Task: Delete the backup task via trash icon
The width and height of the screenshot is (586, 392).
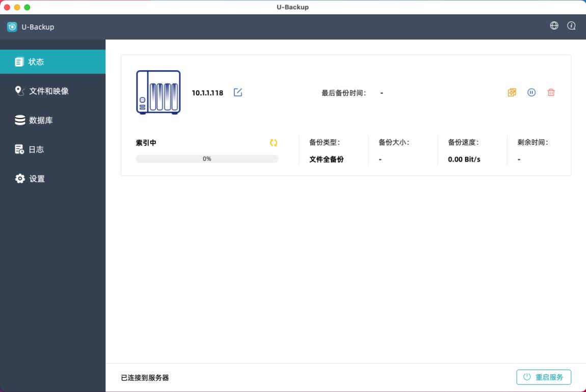Action: pyautogui.click(x=550, y=92)
